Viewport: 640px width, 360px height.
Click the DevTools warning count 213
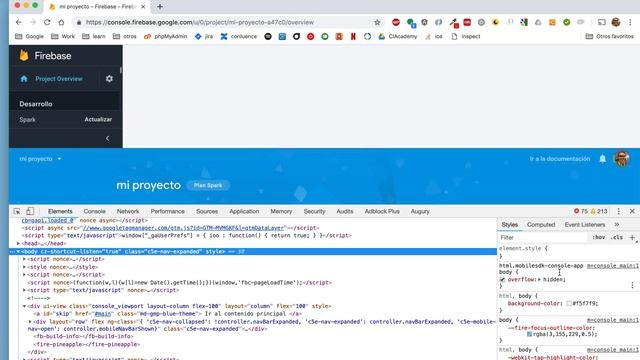point(599,211)
